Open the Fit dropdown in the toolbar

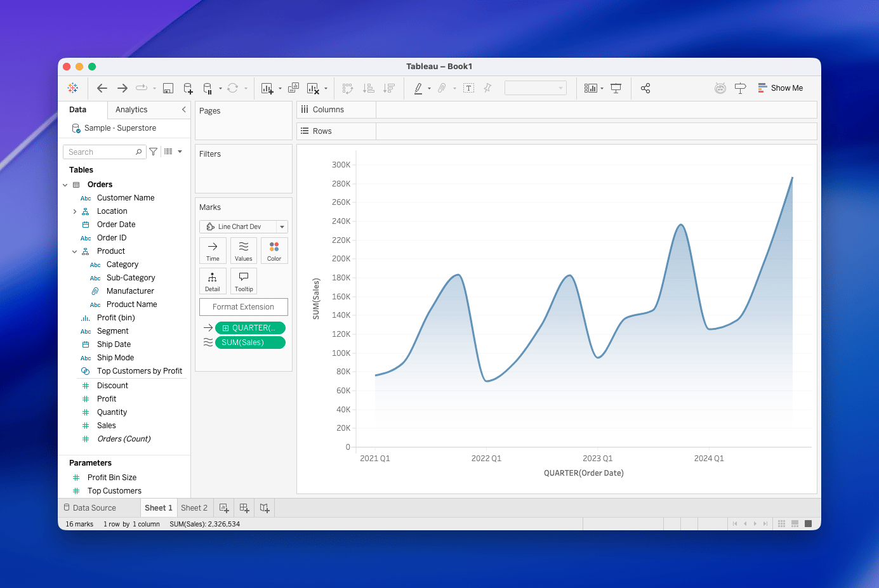coord(535,88)
